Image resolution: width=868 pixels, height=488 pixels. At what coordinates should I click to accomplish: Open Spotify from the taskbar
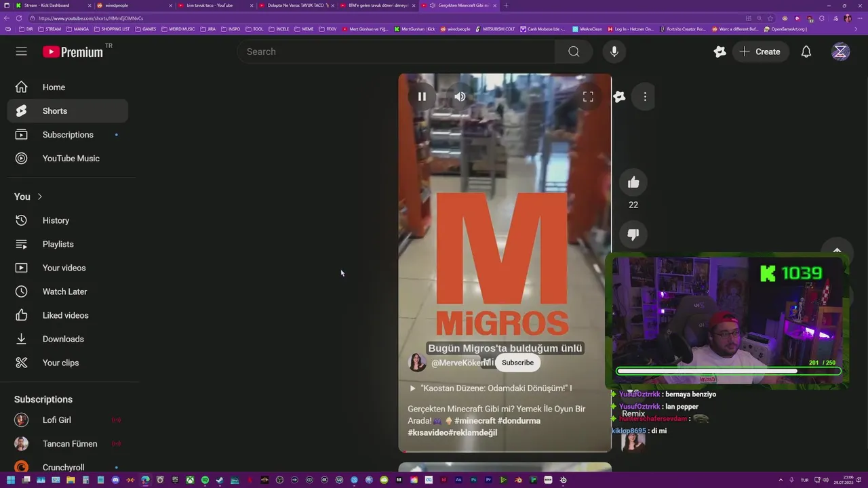point(205,481)
